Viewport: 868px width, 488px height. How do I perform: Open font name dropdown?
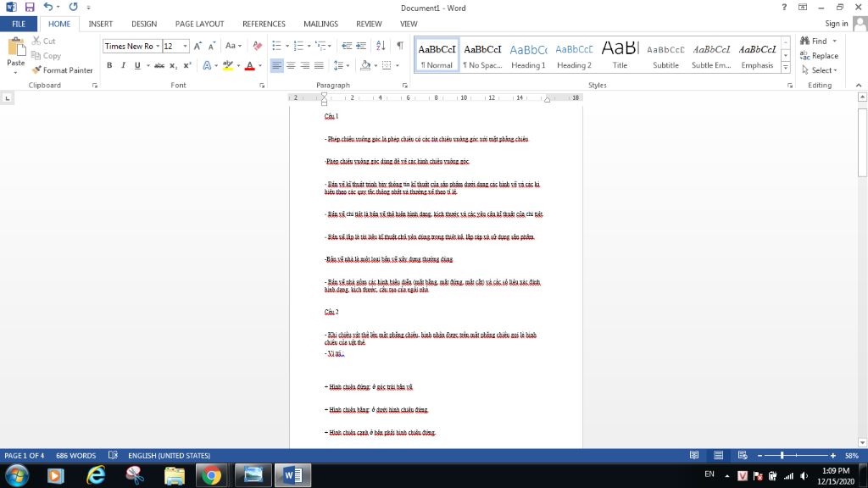[158, 46]
